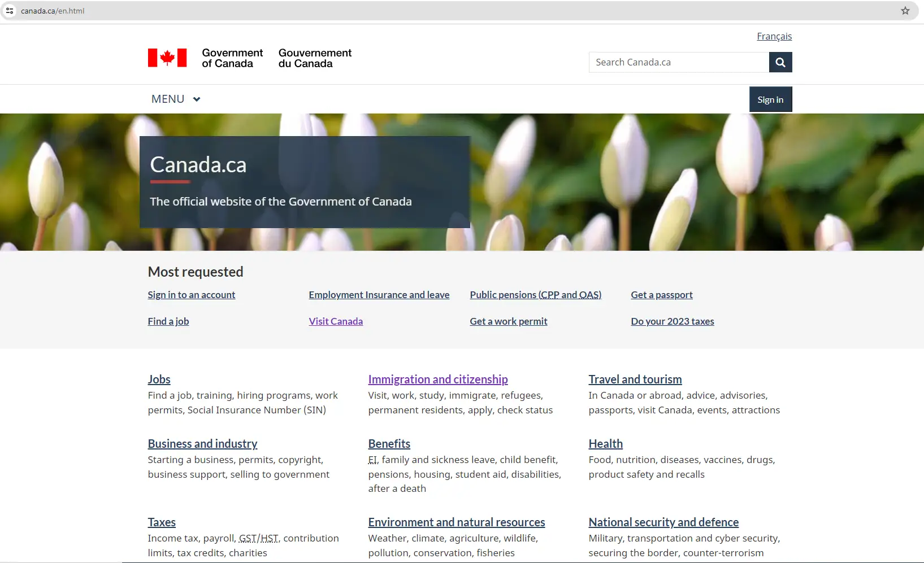The width and height of the screenshot is (924, 563).
Task: Open Do your 2023 taxes link
Action: 673,321
